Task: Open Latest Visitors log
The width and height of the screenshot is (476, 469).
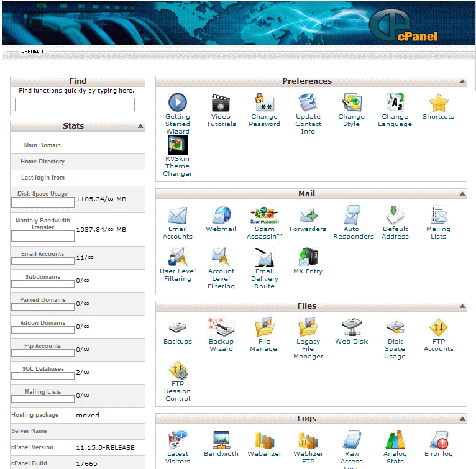Action: pyautogui.click(x=178, y=447)
